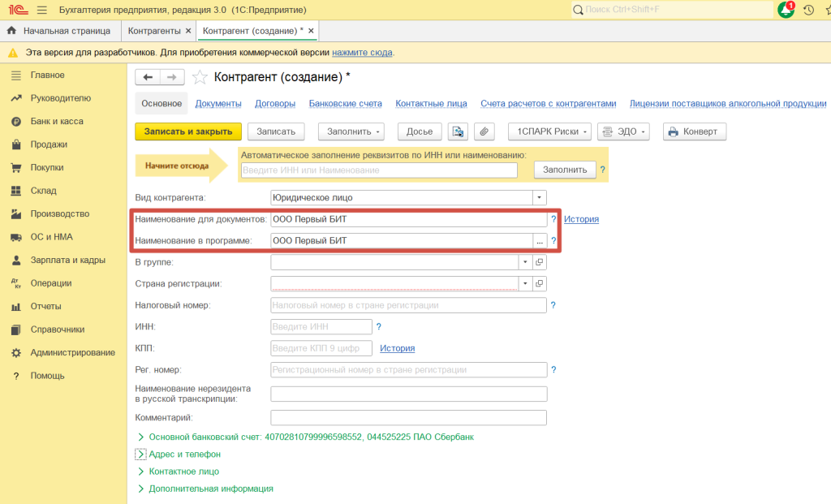Viewport: 831px width, 504px height.
Task: Open the Заполнить dropdown button in toolbar
Action: pyautogui.click(x=351, y=131)
